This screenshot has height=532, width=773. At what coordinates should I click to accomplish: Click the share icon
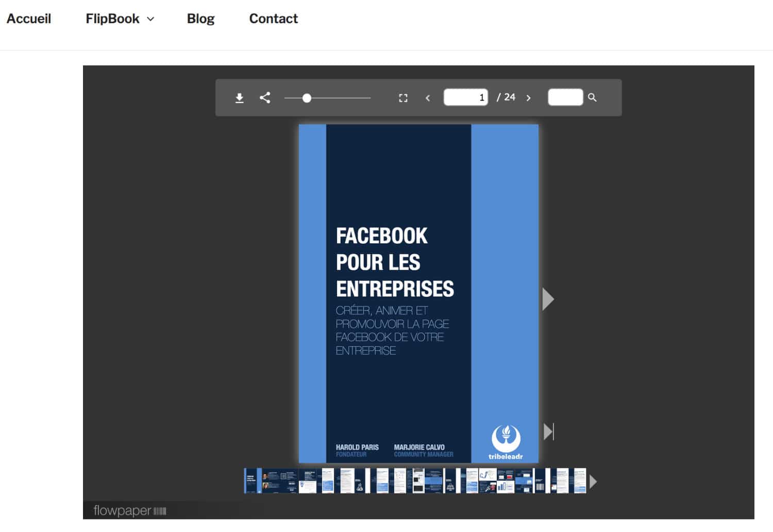pyautogui.click(x=265, y=97)
